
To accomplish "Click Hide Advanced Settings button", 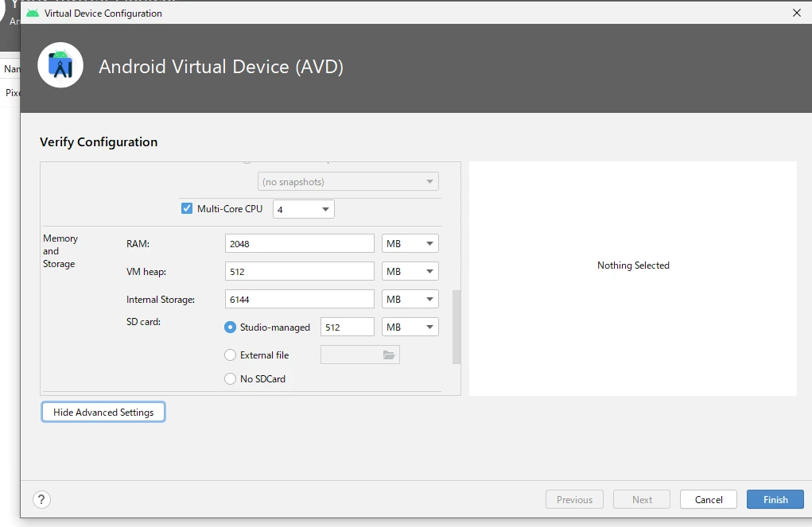I will (x=103, y=413).
